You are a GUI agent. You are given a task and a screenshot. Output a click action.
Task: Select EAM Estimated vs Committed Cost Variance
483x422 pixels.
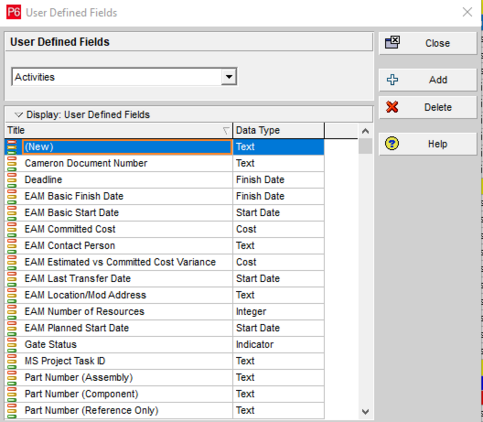(x=165, y=262)
